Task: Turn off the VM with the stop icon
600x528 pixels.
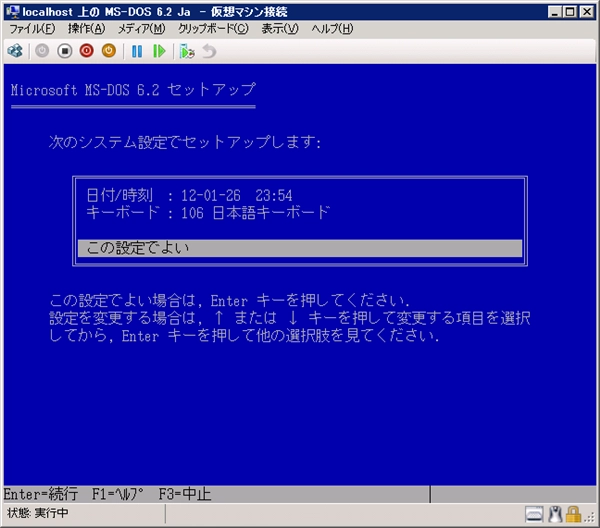Action: 65,51
